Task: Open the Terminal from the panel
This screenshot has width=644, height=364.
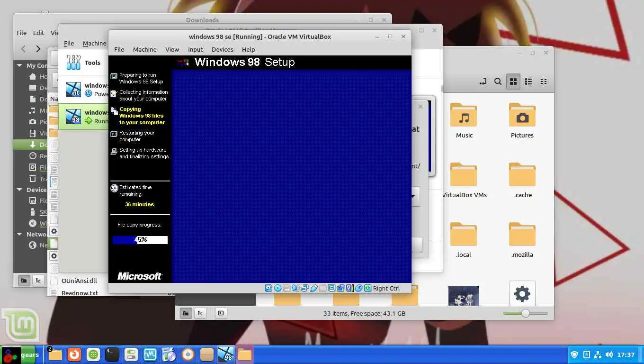Action: coord(112,355)
